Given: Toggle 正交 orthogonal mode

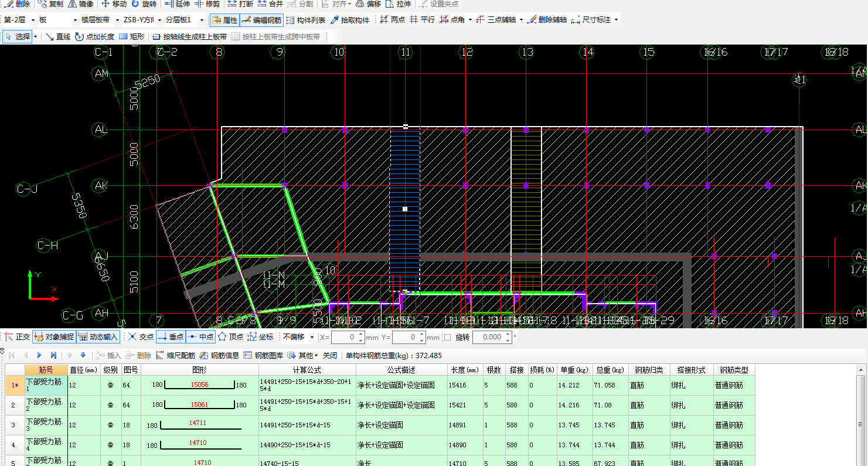Looking at the screenshot, I should click(17, 337).
